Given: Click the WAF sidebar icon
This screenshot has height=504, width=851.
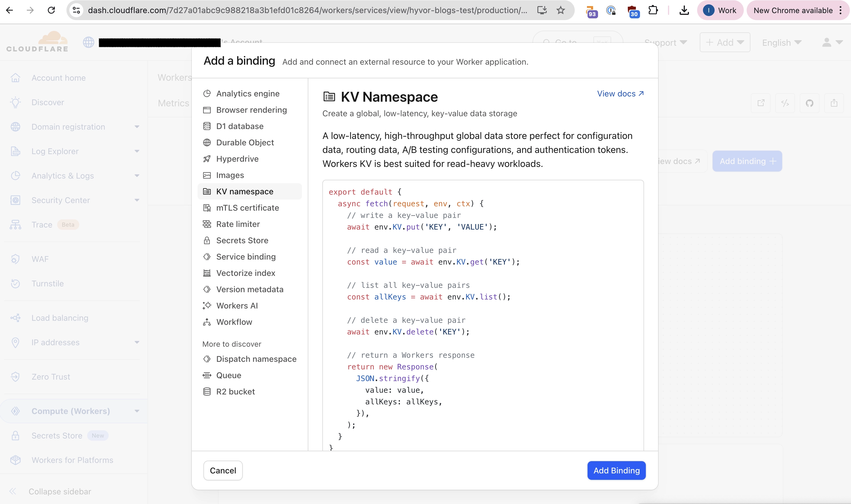Looking at the screenshot, I should tap(15, 259).
